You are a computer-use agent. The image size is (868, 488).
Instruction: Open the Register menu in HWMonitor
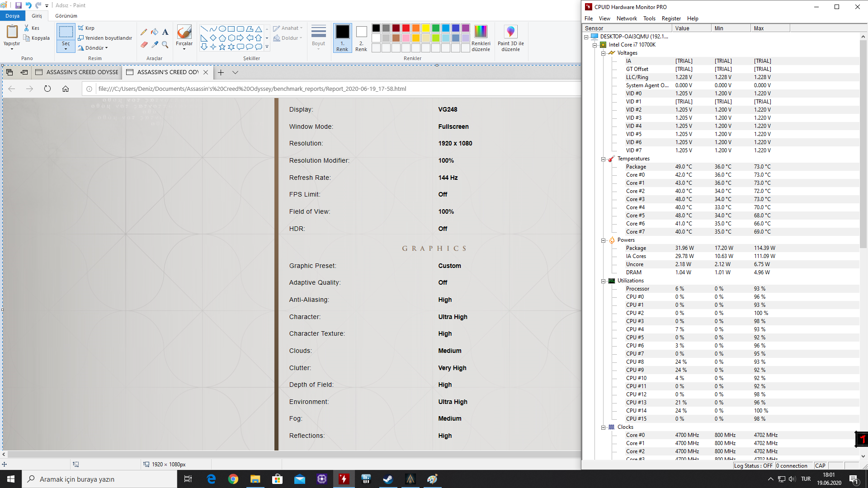tap(671, 19)
